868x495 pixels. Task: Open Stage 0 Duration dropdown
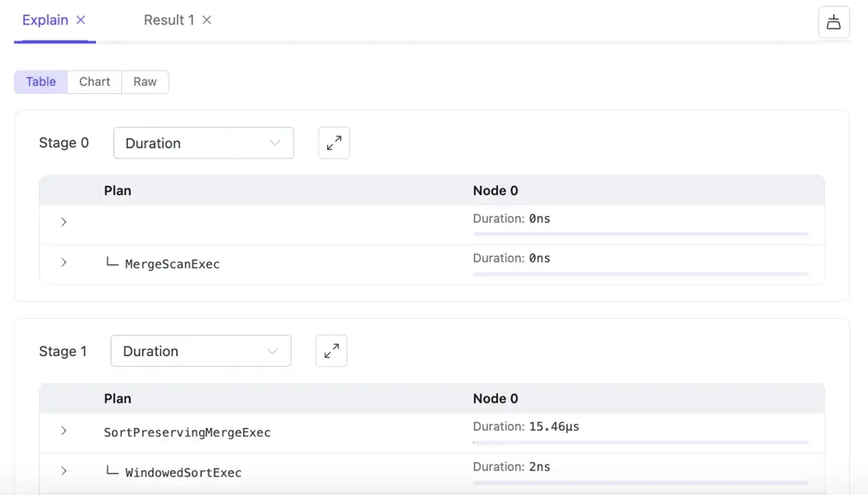pyautogui.click(x=203, y=143)
